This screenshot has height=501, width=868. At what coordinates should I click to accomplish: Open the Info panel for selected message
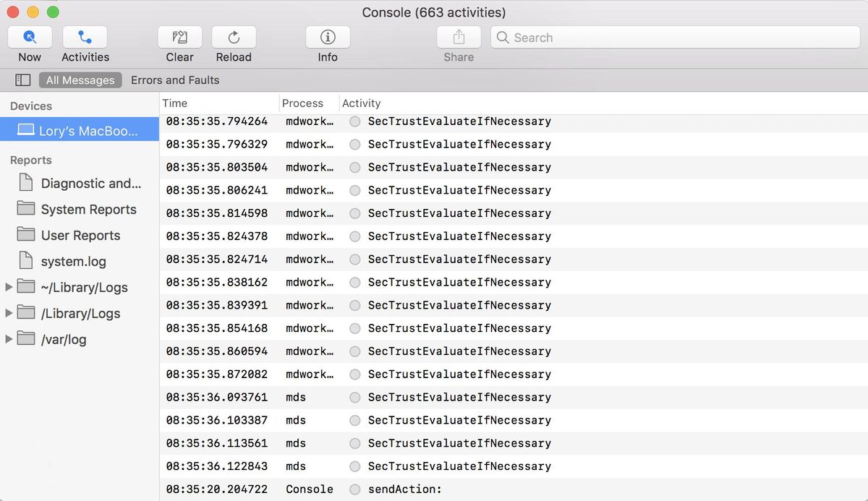pos(327,37)
